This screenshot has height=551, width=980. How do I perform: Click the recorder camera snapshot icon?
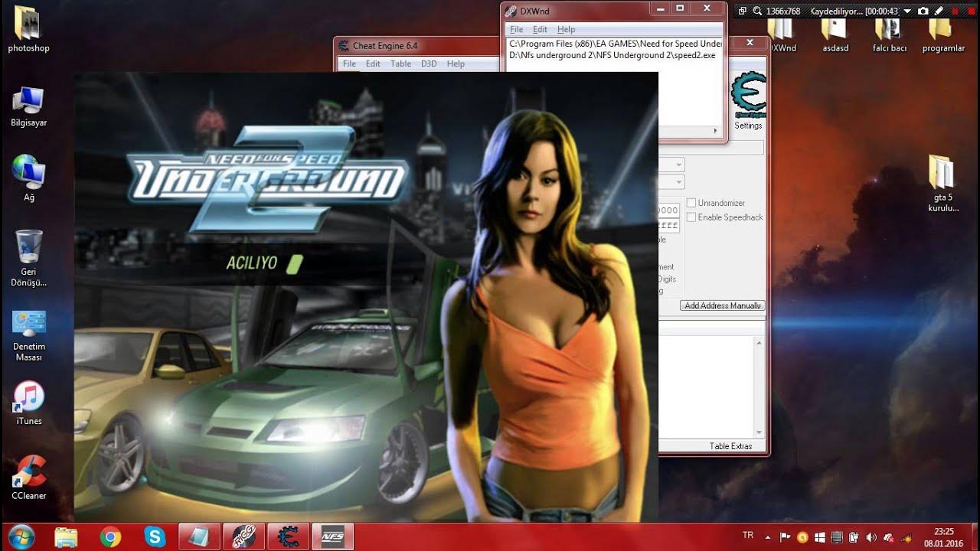[923, 11]
